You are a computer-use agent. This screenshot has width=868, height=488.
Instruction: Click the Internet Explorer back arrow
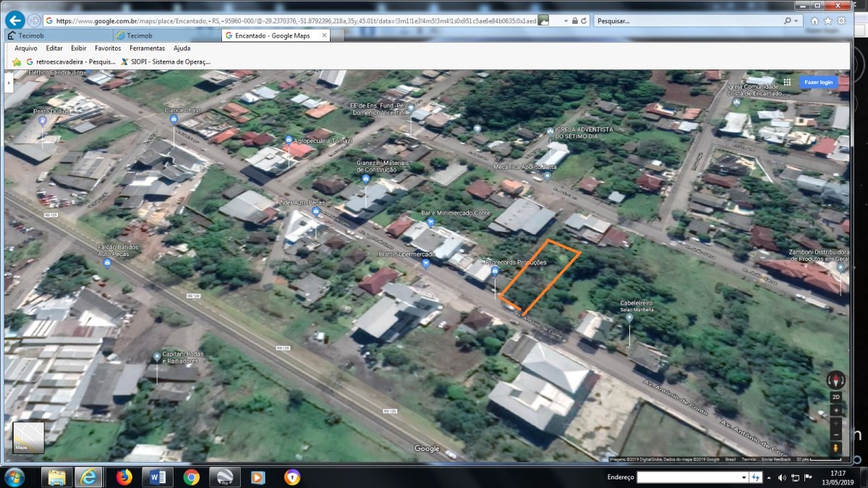tap(14, 21)
